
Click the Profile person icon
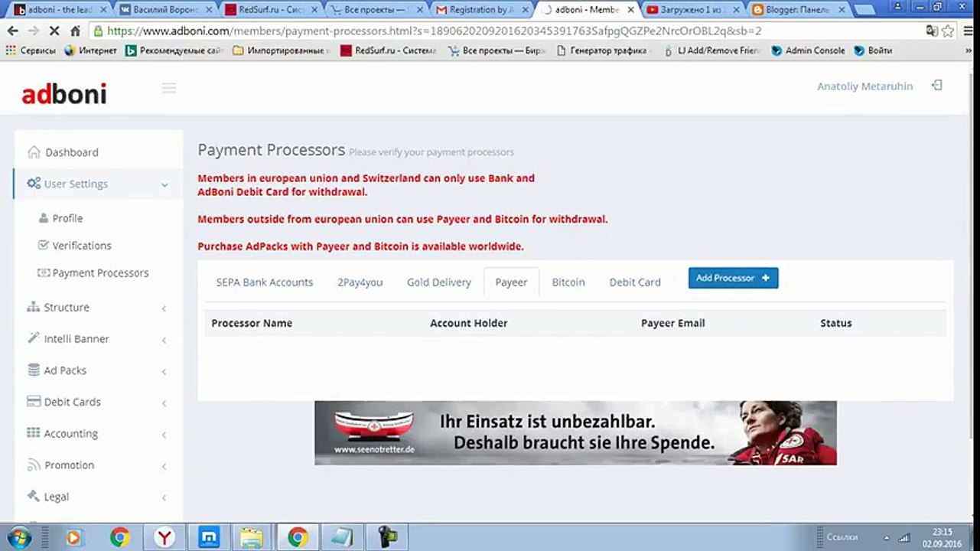click(44, 218)
